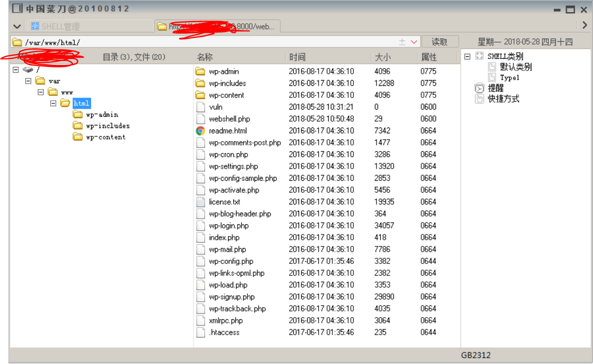Click the date text 星期一 2018-05-28
This screenshot has width=593, height=364.
point(509,42)
